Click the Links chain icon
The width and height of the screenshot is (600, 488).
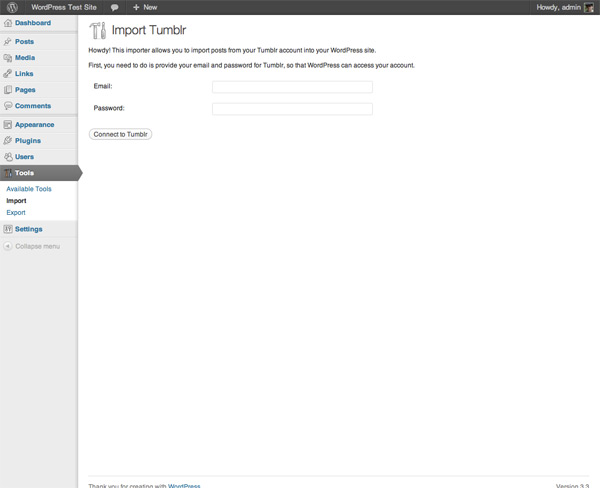8,73
